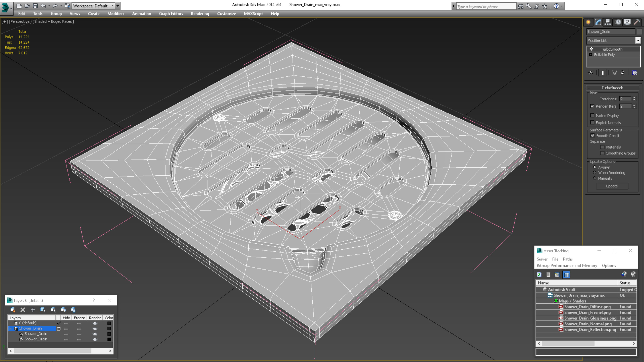Viewport: 644px width, 362px height.
Task: Collapse the TurboSmooth rollout
Action: tap(588, 88)
